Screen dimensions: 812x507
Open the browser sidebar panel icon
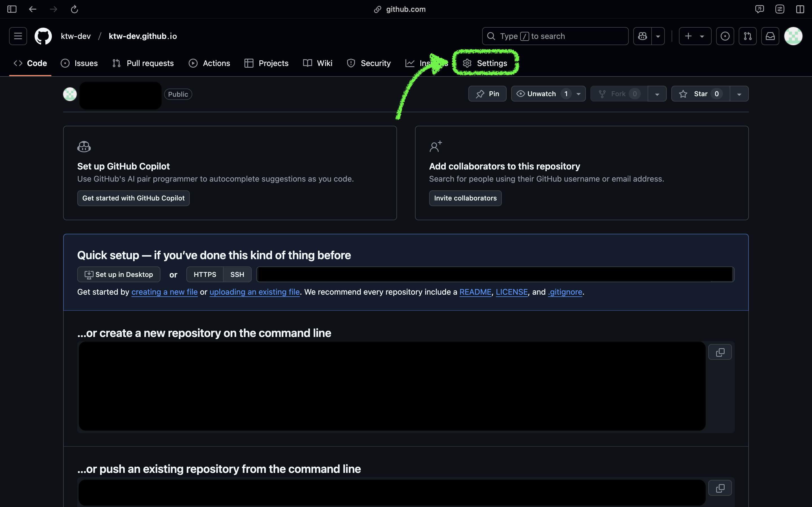pos(12,9)
